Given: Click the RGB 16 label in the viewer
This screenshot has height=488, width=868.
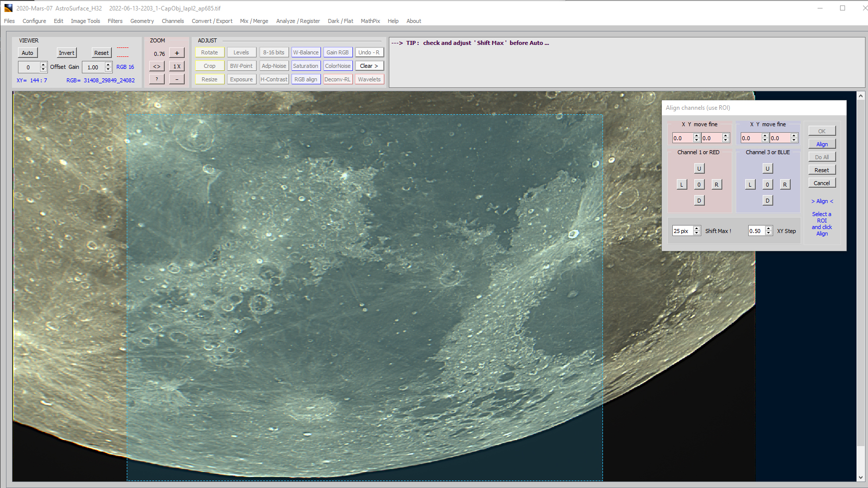Looking at the screenshot, I should point(125,67).
